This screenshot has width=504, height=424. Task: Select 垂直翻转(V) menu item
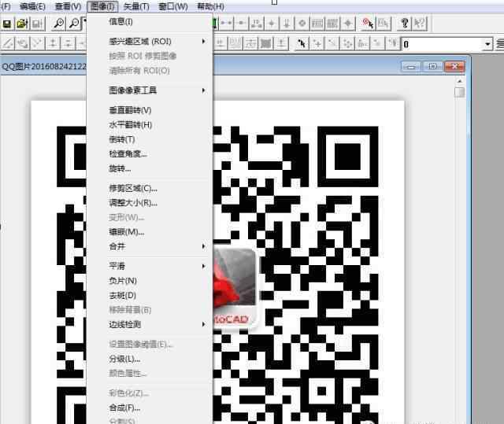[149, 110]
